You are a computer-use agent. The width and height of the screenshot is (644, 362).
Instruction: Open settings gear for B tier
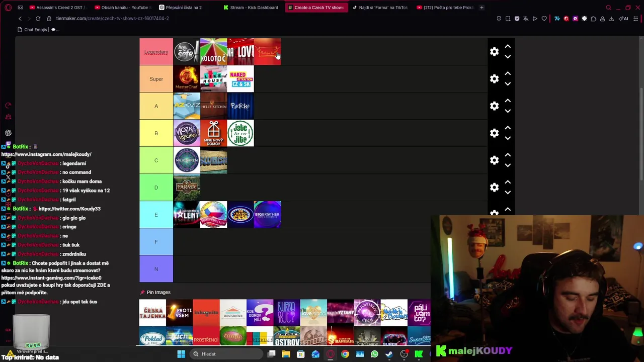(x=494, y=133)
